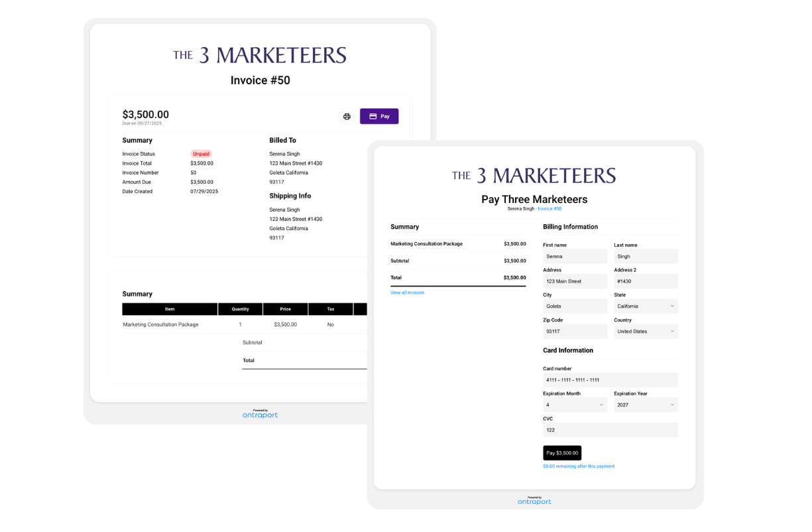Expand the Expiration Month dropdown

pyautogui.click(x=574, y=405)
